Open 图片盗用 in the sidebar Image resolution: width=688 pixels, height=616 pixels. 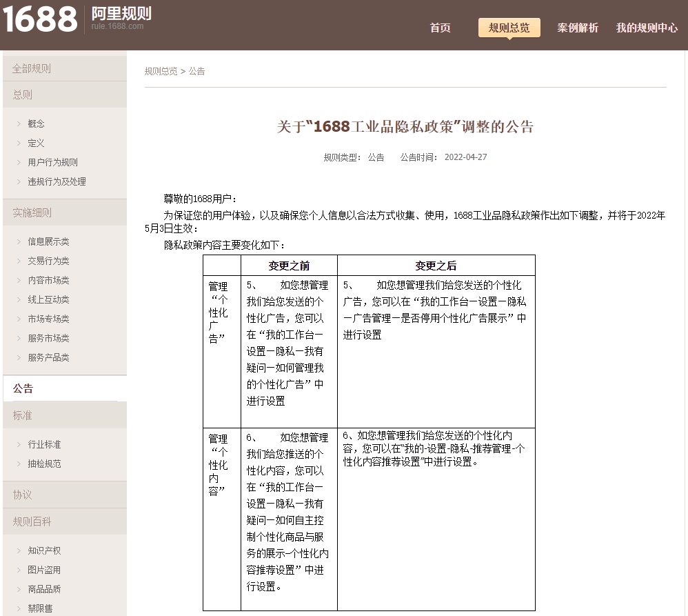[x=44, y=570]
